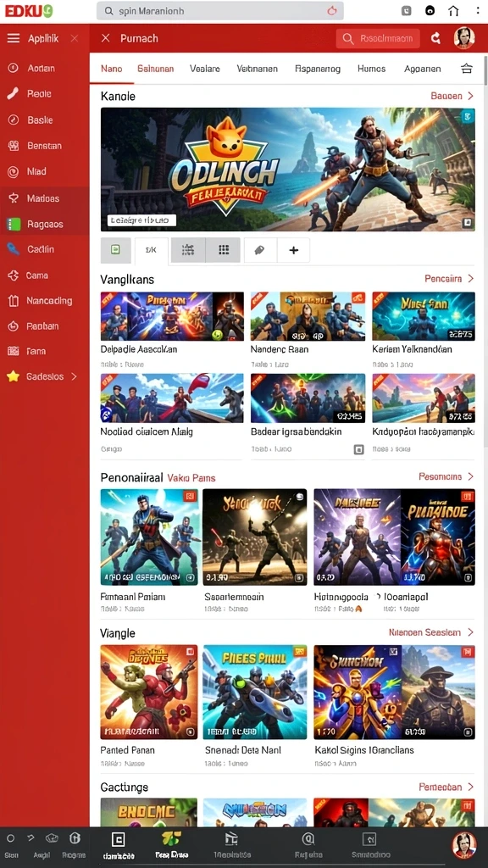The image size is (488, 868).
Task: Open the Bauoen link beside Kanole
Action: click(x=452, y=96)
